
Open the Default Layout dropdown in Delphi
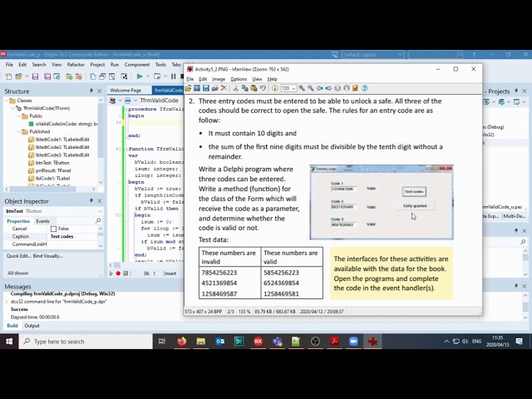point(400,55)
